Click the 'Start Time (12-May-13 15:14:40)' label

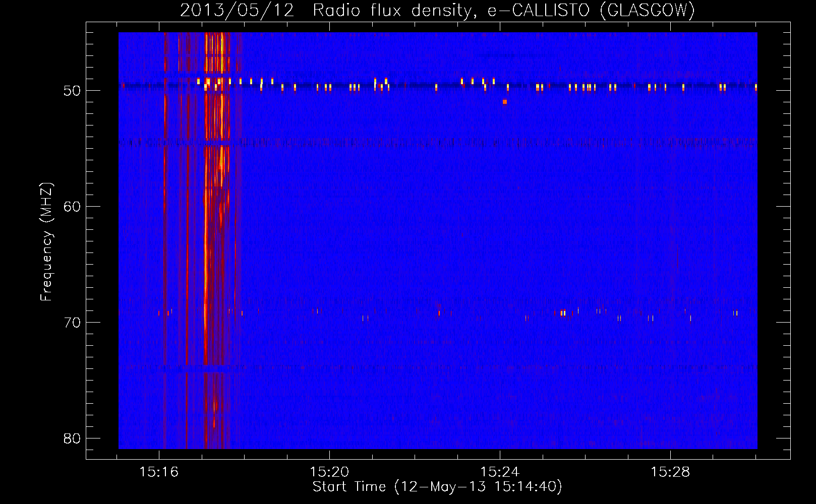(x=437, y=487)
